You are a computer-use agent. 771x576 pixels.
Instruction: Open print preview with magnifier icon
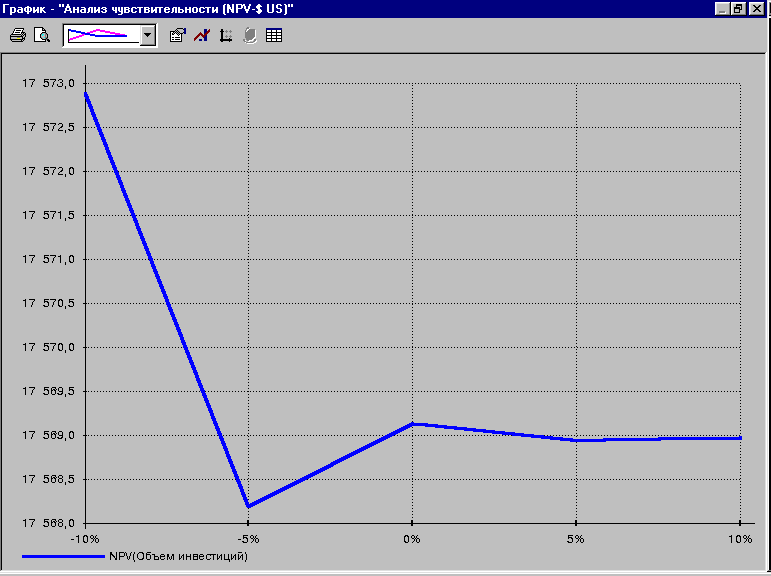coord(42,35)
